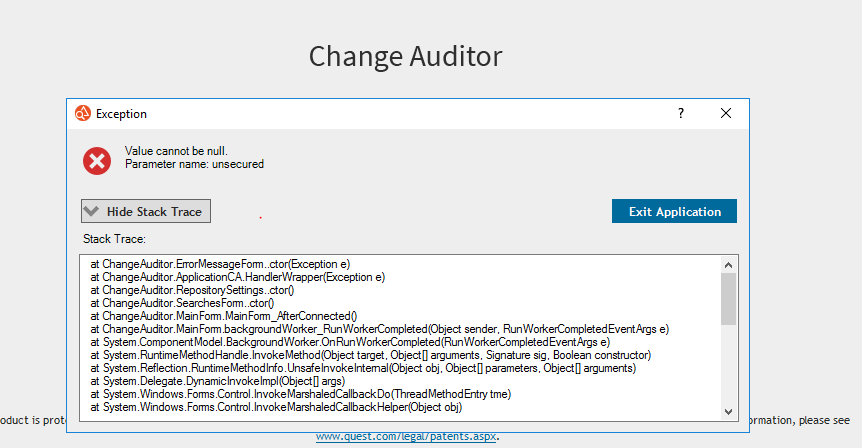Click the Change Auditor heading in background window
Screen dimensions: 862x448
406,56
